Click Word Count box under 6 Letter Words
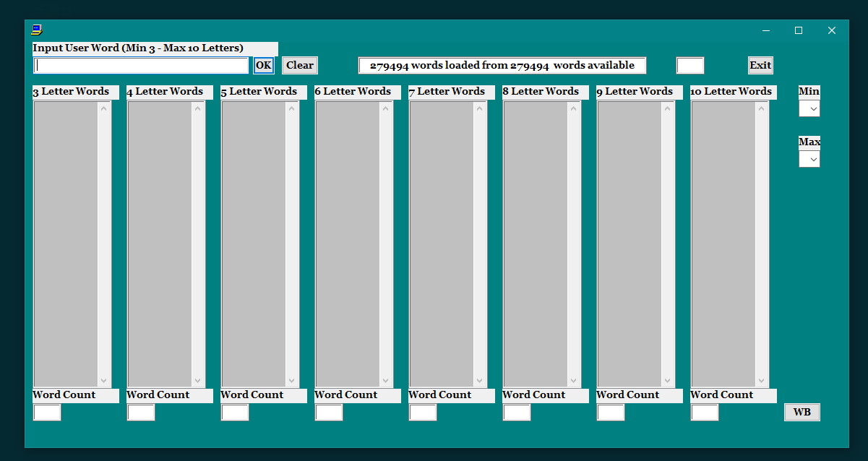868x461 pixels. (x=329, y=413)
